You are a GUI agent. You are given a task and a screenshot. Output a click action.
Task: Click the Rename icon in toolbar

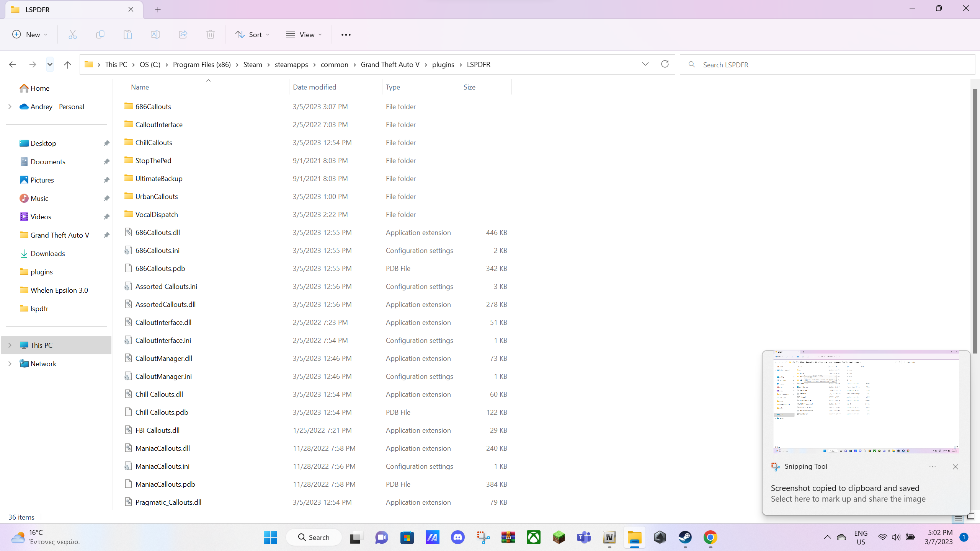coord(155,34)
